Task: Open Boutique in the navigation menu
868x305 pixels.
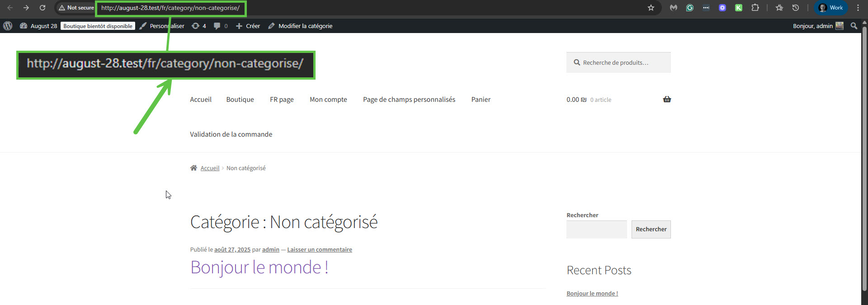Action: pyautogui.click(x=240, y=100)
